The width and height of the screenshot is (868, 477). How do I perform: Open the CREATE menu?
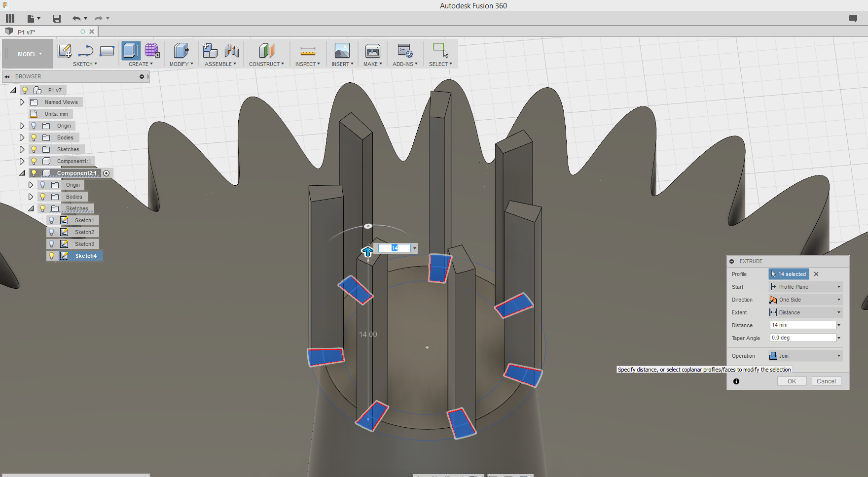[141, 64]
